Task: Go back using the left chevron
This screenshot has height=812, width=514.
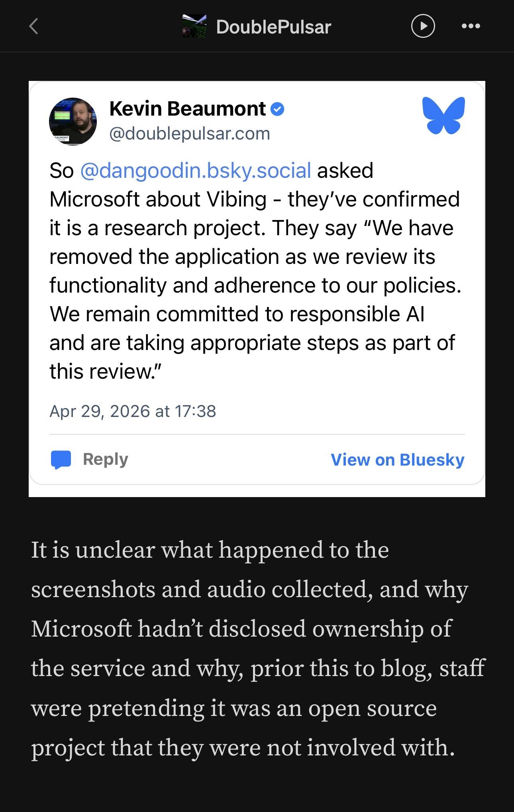Action: [x=34, y=27]
